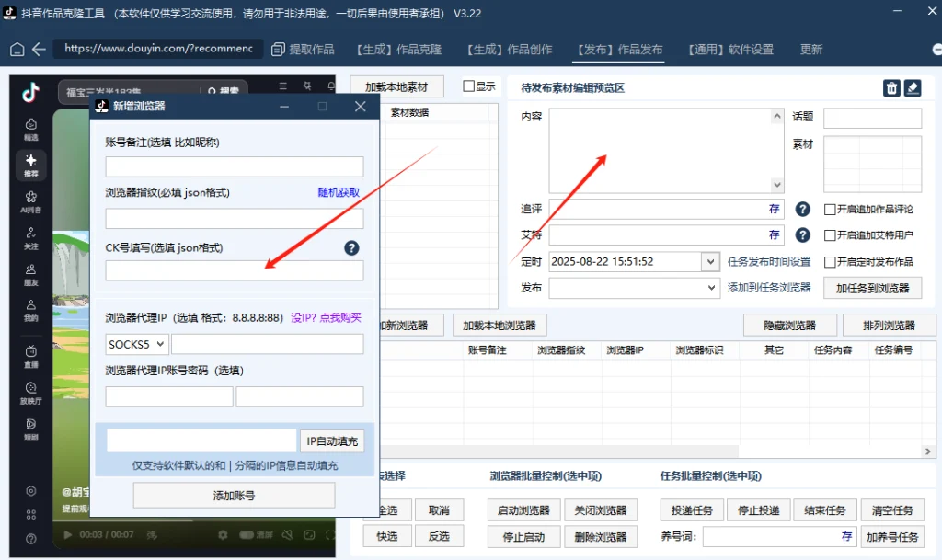Open the 发布 browser dropdown
Image resolution: width=942 pixels, height=560 pixels.
point(634,288)
